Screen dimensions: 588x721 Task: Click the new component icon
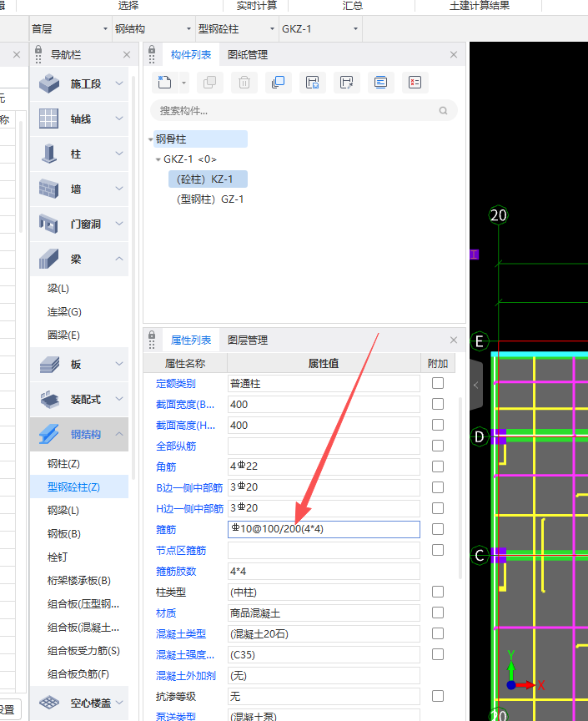[x=165, y=82]
